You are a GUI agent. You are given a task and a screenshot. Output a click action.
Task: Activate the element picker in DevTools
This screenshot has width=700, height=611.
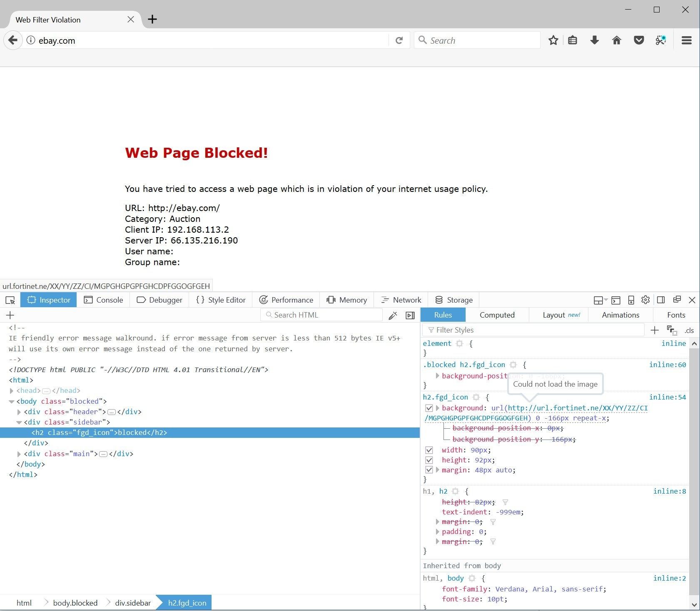10,300
